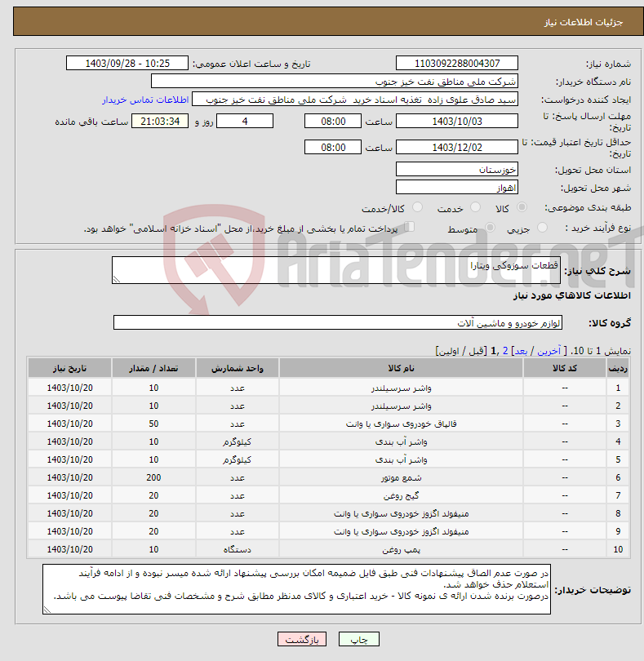
Task: Click the واحد شمارش column header
Action: (237, 368)
